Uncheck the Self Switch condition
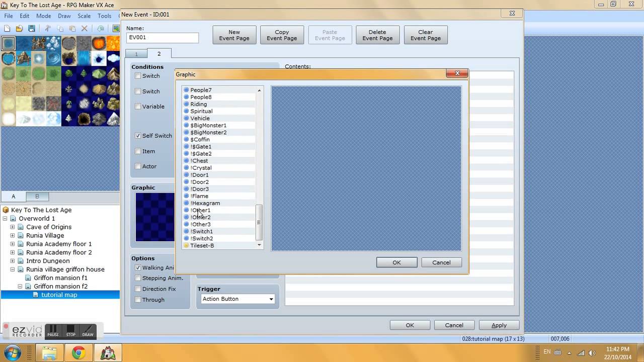Viewport: 644px width, 362px height. click(138, 136)
